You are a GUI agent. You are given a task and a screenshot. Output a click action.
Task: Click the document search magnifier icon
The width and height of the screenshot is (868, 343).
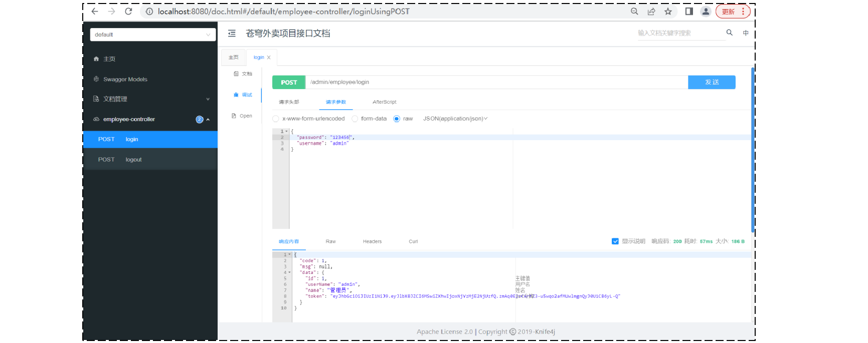click(730, 33)
